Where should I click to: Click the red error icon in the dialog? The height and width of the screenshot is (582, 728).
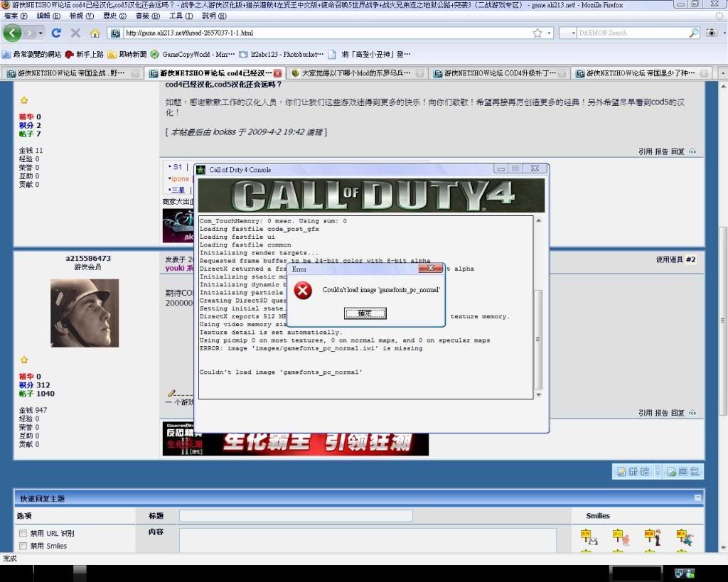303,291
